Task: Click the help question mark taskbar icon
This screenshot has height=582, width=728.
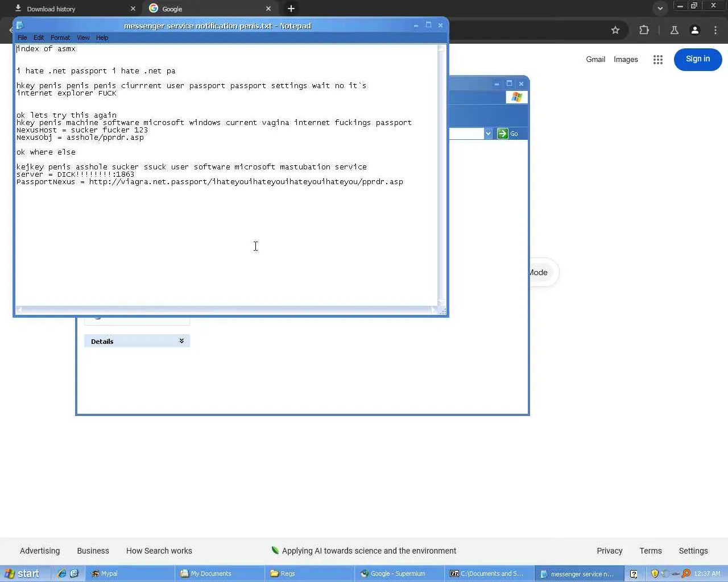Action: coord(634,574)
